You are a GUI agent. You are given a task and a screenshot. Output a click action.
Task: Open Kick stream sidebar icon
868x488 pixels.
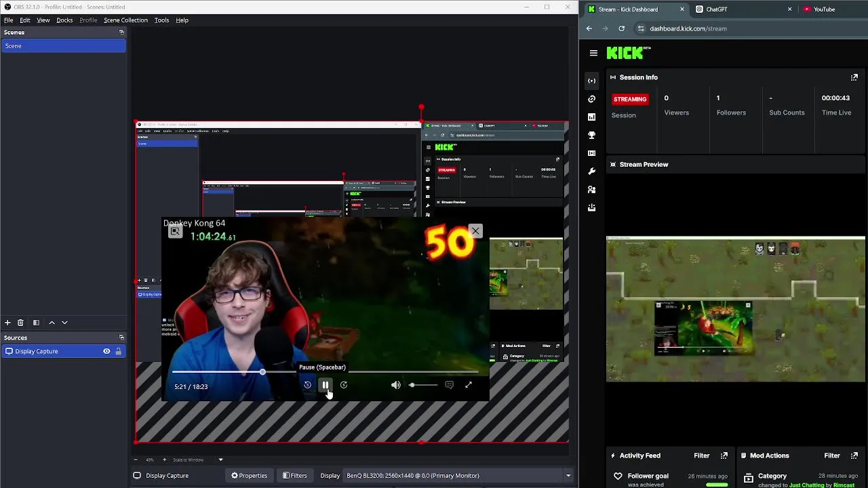coord(591,81)
